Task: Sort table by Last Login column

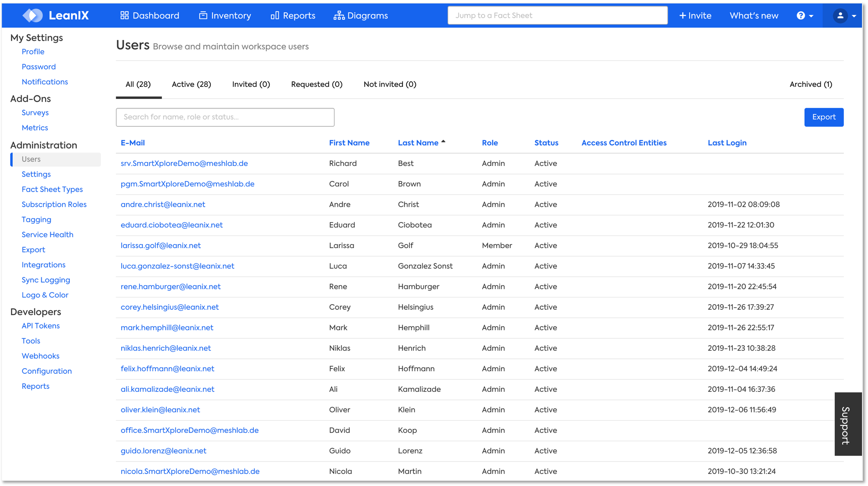Action: click(x=726, y=143)
